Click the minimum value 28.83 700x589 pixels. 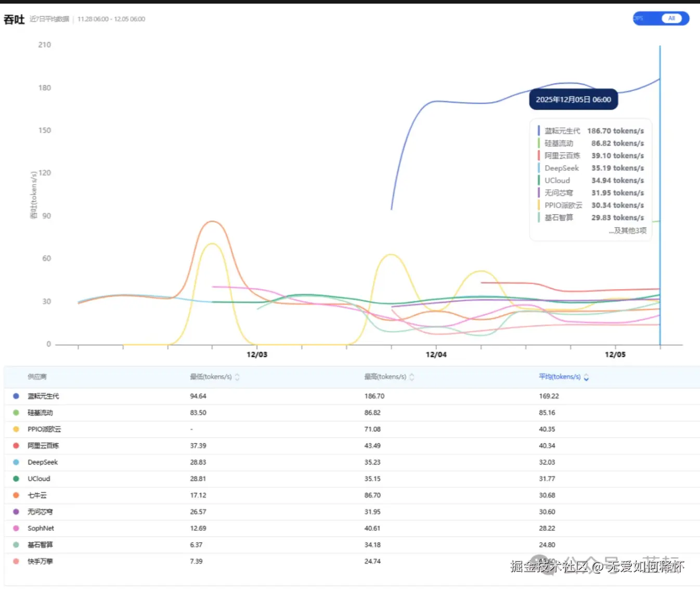coord(198,462)
